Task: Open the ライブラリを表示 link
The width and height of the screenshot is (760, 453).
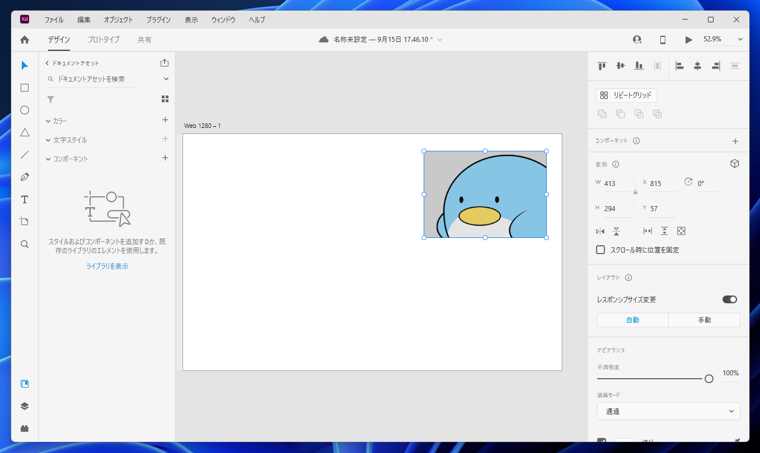Action: coord(107,266)
